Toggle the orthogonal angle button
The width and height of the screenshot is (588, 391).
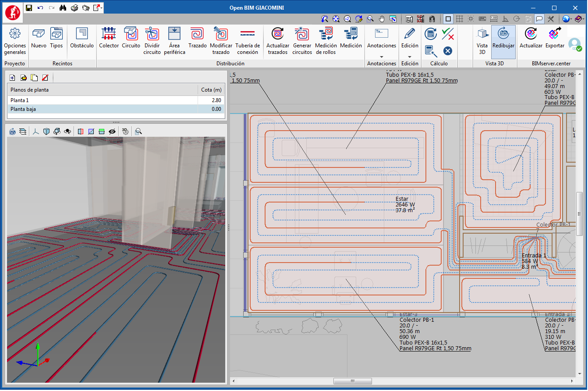pos(505,19)
